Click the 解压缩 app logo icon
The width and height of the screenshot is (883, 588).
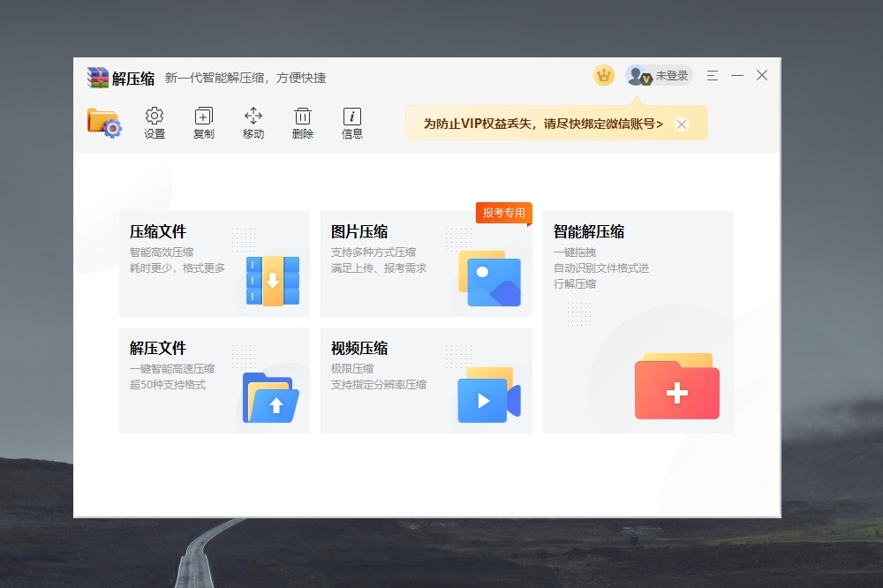click(x=97, y=78)
